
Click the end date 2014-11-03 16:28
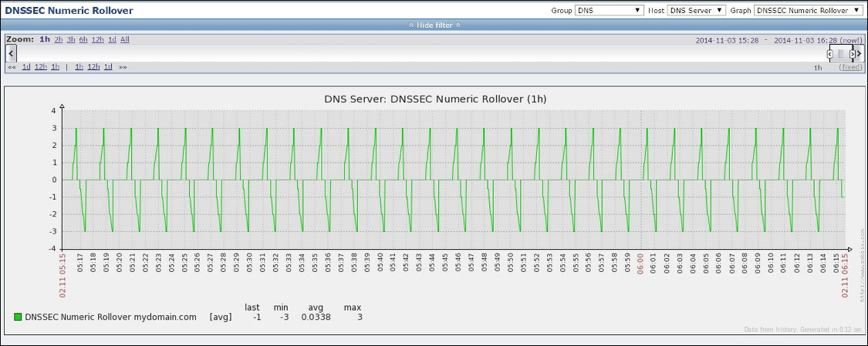(x=806, y=39)
